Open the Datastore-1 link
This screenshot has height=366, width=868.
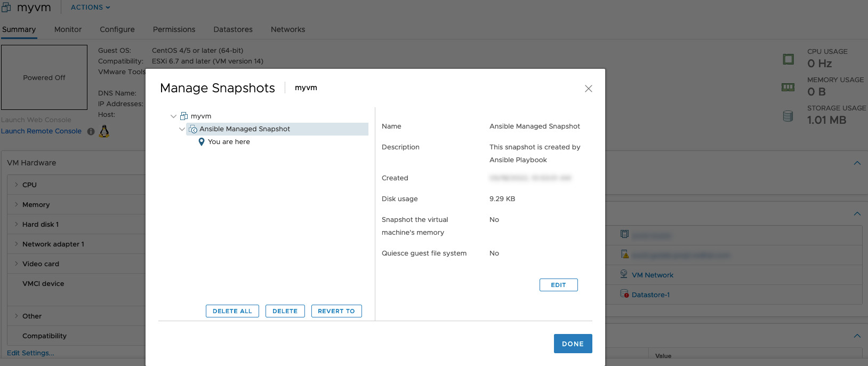(x=651, y=295)
